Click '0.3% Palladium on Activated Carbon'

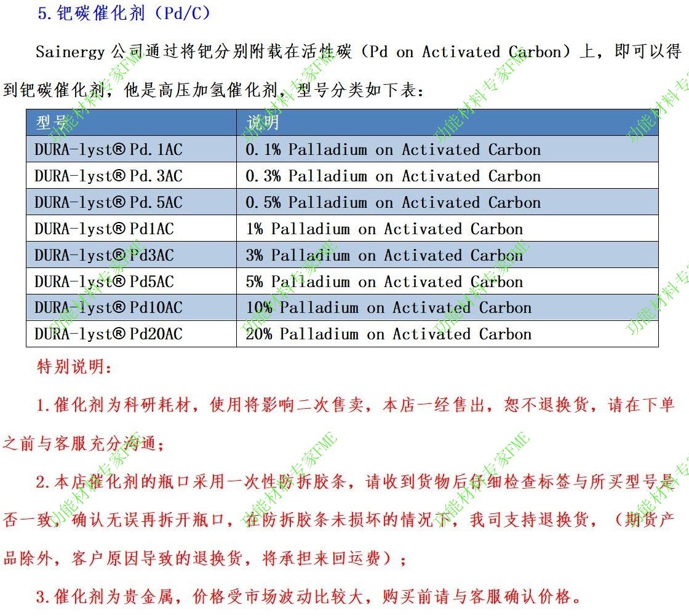[x=393, y=176]
